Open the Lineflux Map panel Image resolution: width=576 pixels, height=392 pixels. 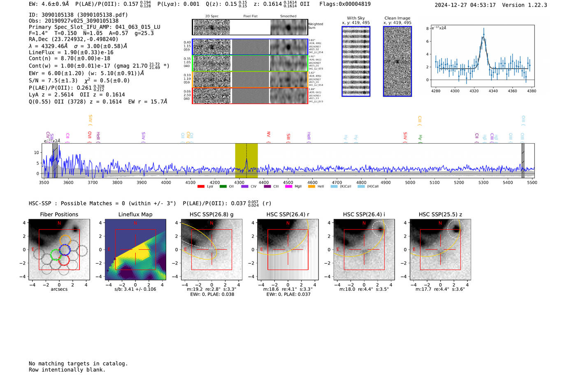pos(135,250)
